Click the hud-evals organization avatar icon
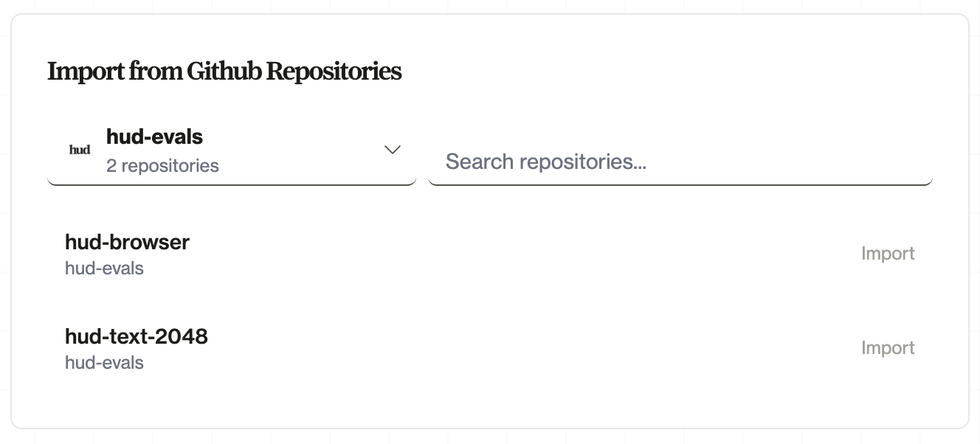The height and width of the screenshot is (444, 980). click(x=80, y=149)
